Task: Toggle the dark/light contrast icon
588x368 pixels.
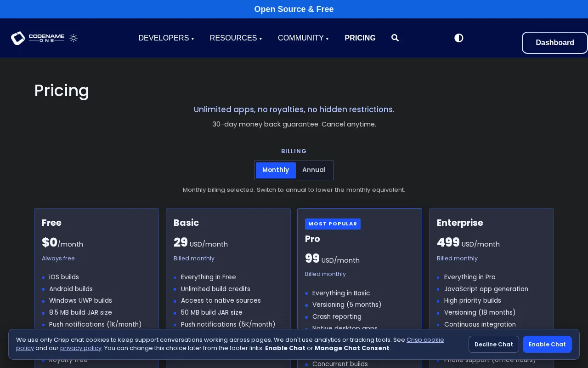Action: pyautogui.click(x=459, y=38)
